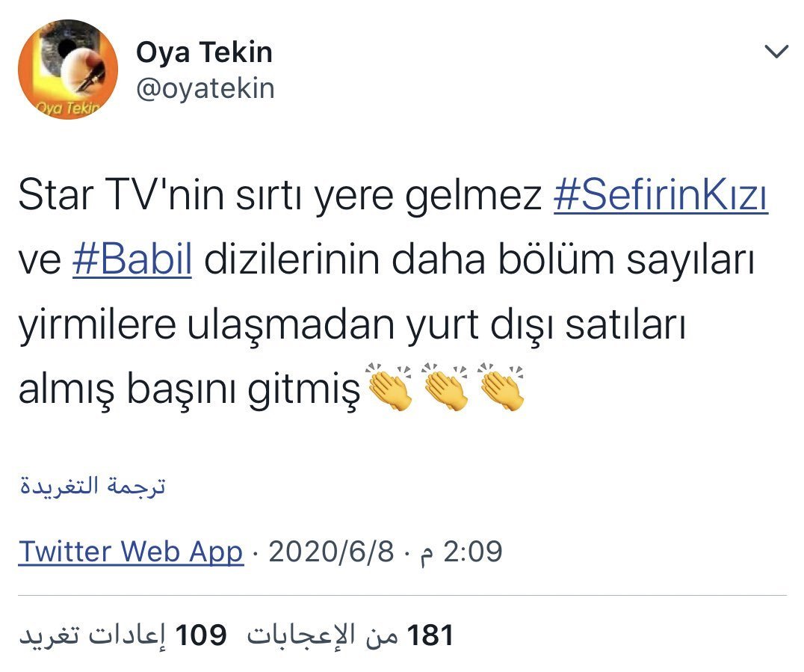Click the last clapping hands emoji
Image resolution: width=804 pixels, height=672 pixels.
[501, 386]
